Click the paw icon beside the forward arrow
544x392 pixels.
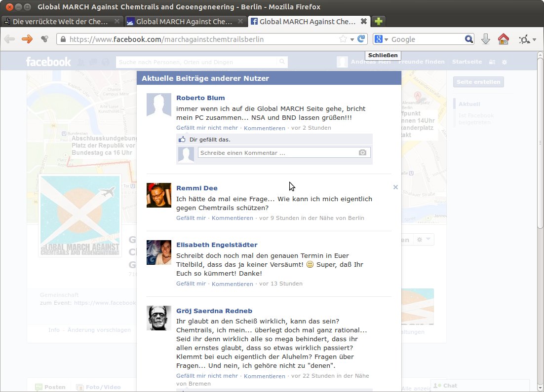click(x=44, y=39)
